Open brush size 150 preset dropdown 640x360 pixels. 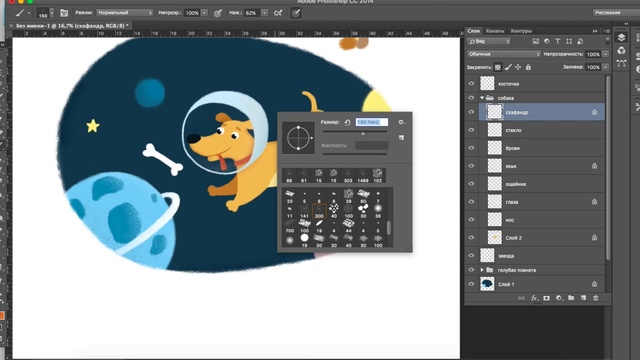[x=51, y=13]
